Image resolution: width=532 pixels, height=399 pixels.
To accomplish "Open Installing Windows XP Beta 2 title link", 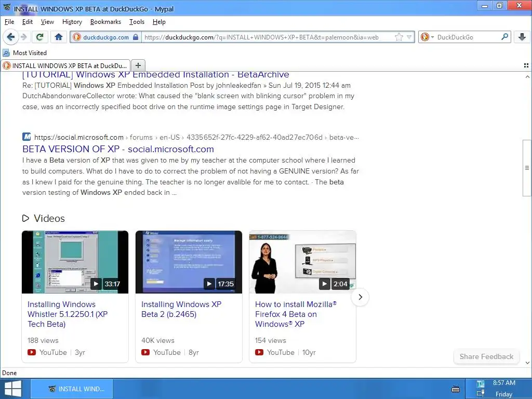I will [181, 309].
